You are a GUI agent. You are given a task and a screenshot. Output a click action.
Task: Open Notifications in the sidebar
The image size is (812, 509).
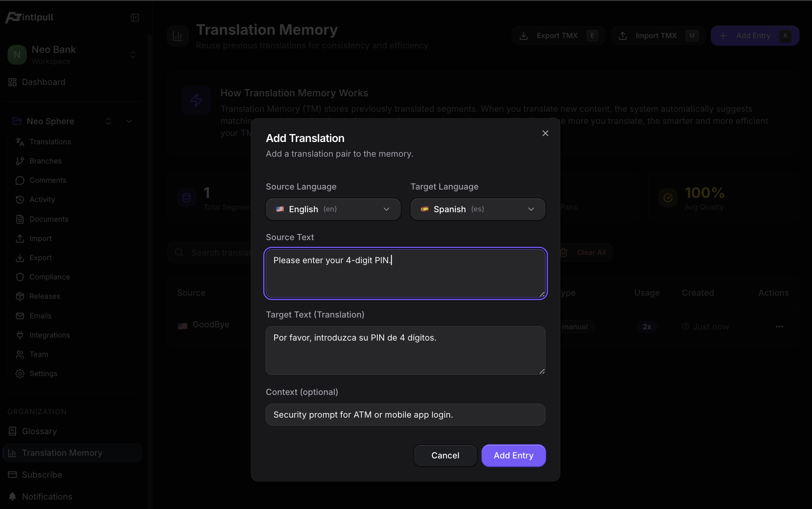pyautogui.click(x=47, y=497)
